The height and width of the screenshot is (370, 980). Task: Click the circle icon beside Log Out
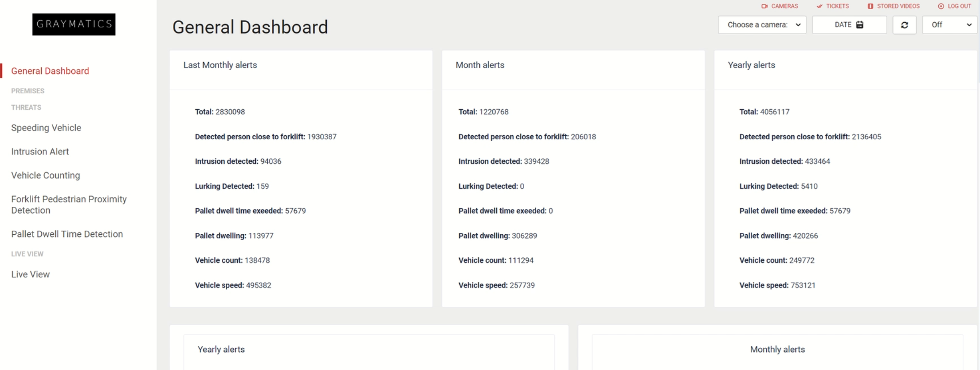pos(941,6)
